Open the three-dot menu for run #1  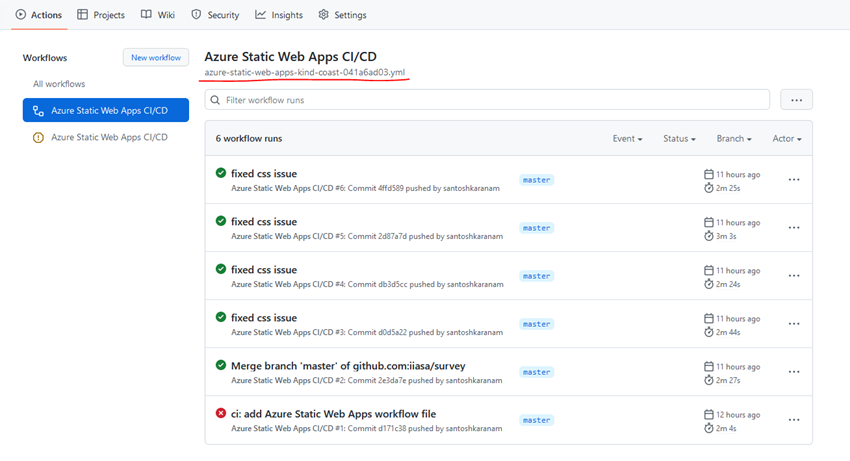click(794, 420)
